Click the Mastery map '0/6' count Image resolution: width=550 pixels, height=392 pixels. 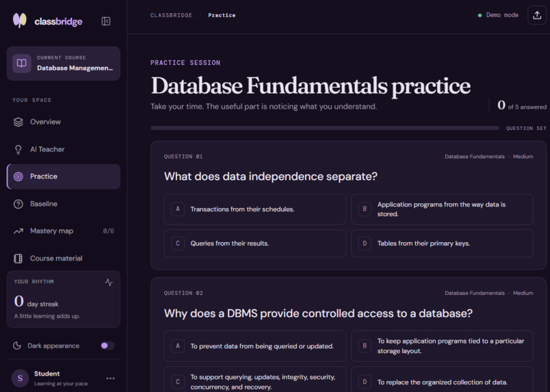(x=108, y=231)
